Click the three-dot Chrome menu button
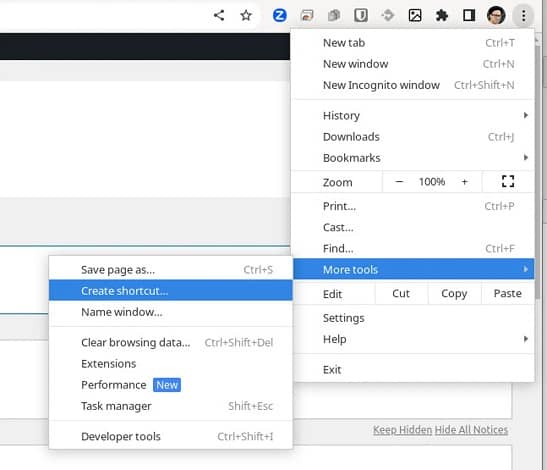Image resolution: width=547 pixels, height=470 pixels. (x=523, y=15)
